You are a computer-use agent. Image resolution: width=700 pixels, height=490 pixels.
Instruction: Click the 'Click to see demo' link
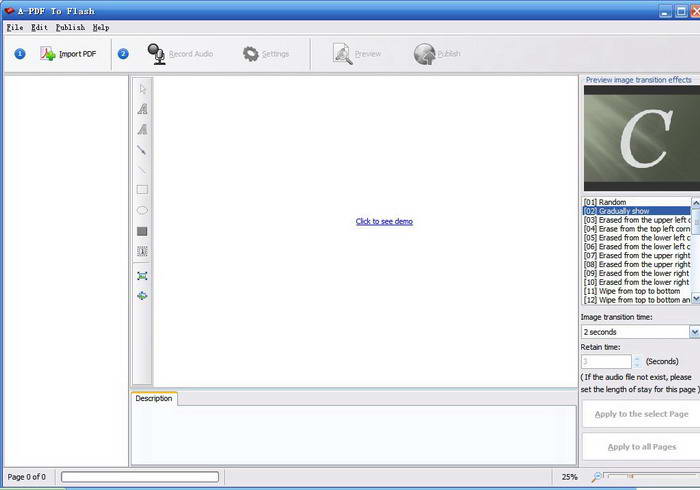[384, 221]
